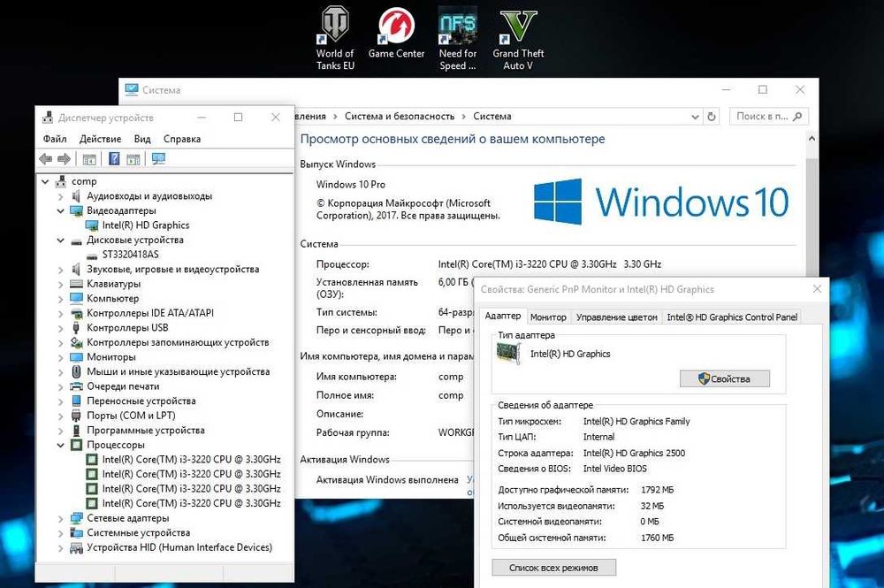The height and width of the screenshot is (588, 884).
Task: Click the properties sheet toolbar icon
Action: (x=133, y=159)
